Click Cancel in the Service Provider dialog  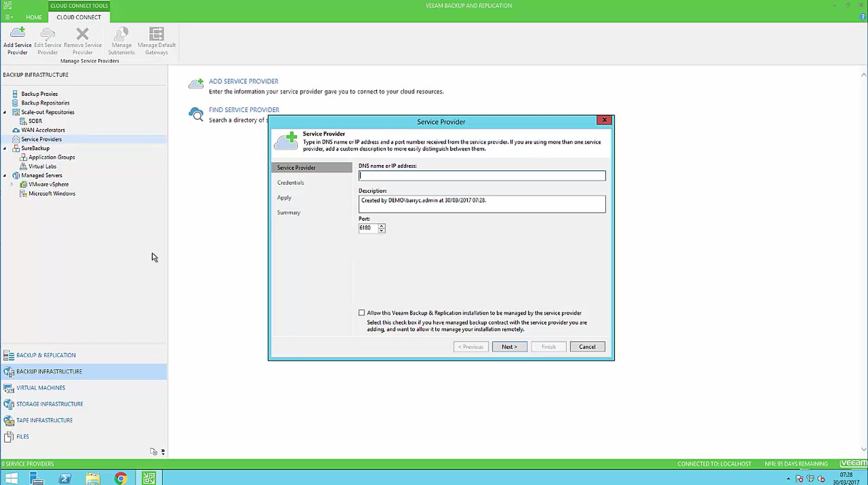coord(587,347)
